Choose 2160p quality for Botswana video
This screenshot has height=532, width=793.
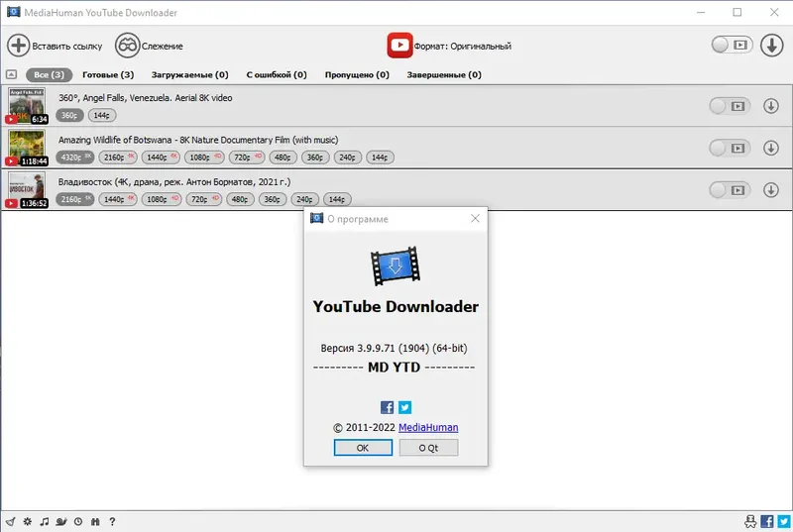click(118, 158)
